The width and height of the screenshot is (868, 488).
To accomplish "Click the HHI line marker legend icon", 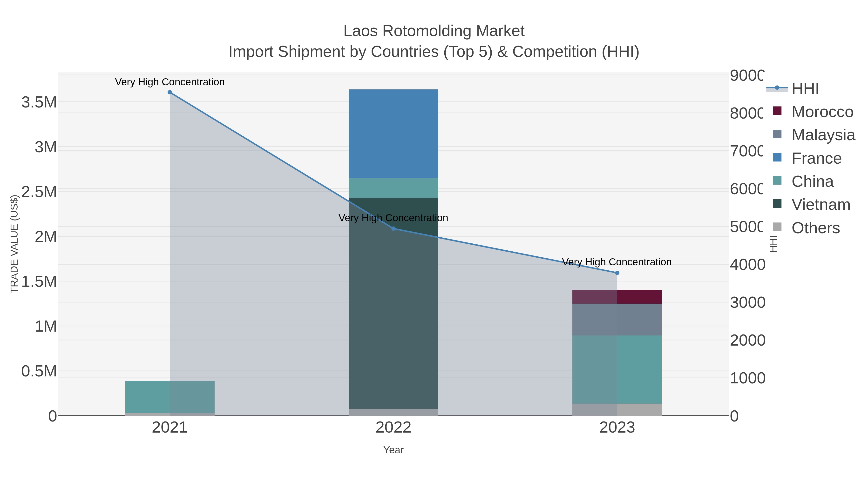I will [x=777, y=88].
